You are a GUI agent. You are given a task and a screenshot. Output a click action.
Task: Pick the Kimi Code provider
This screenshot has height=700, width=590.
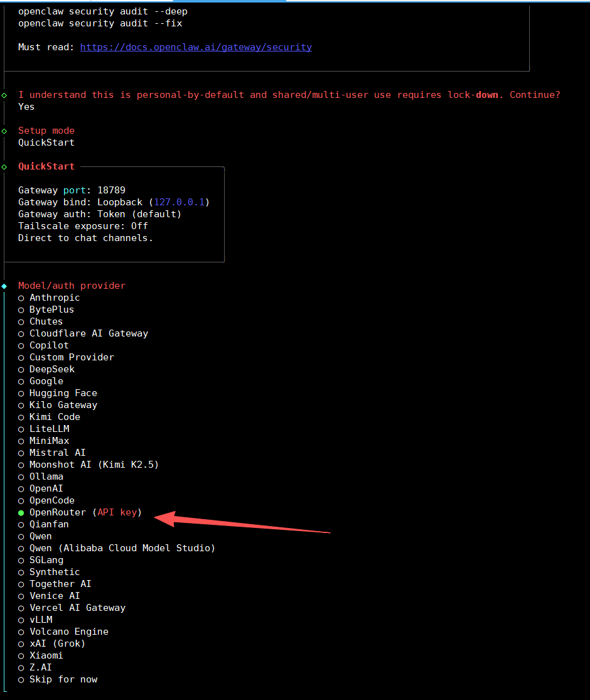point(49,417)
